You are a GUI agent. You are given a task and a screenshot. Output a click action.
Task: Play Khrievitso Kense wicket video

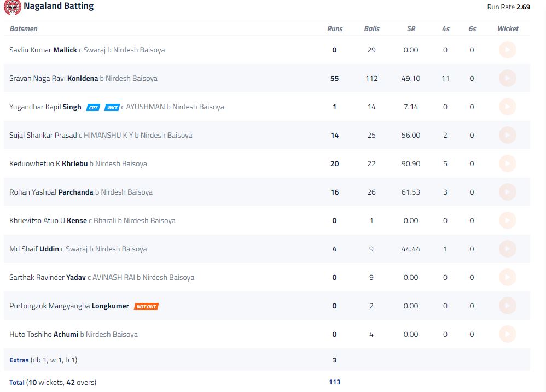(507, 220)
